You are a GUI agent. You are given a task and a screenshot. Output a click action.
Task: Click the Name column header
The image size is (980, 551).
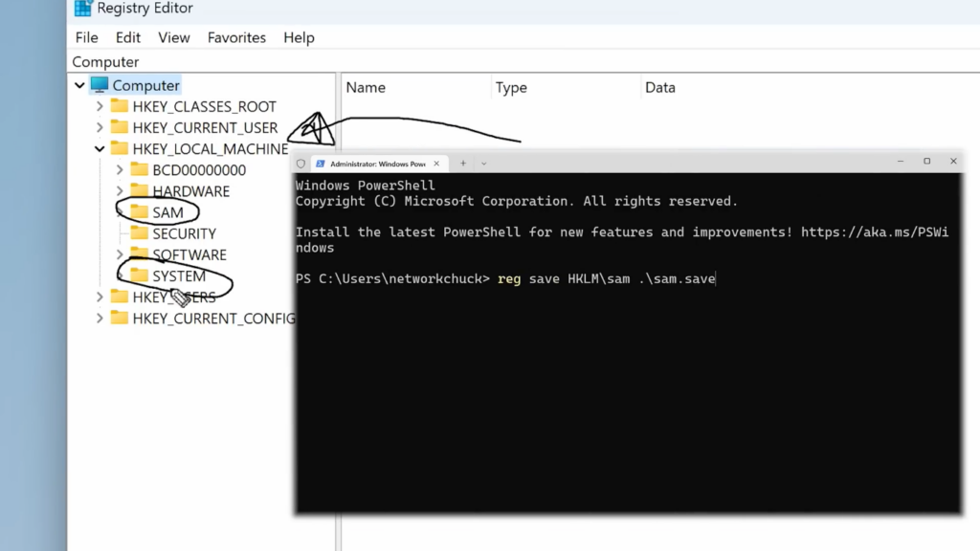[x=366, y=88]
